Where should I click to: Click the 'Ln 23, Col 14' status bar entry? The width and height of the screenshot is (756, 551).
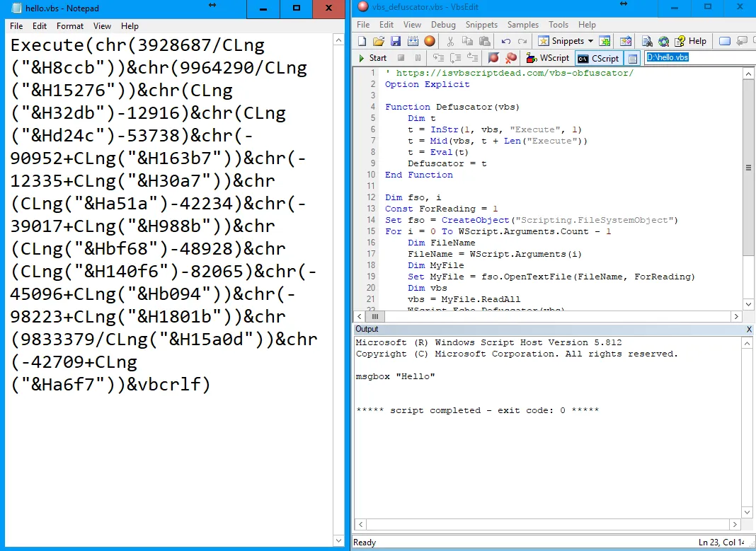click(x=721, y=543)
